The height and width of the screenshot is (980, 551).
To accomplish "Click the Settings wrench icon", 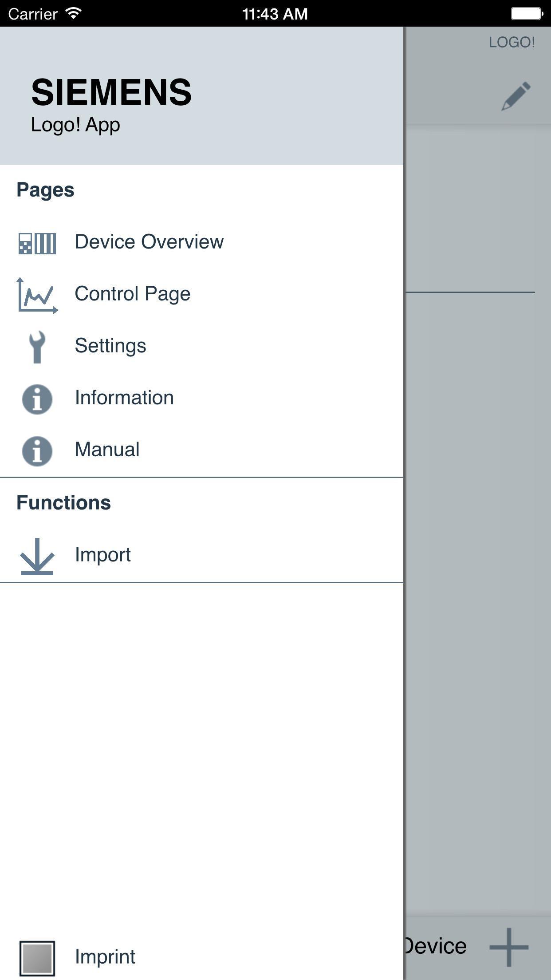I will 37,347.
